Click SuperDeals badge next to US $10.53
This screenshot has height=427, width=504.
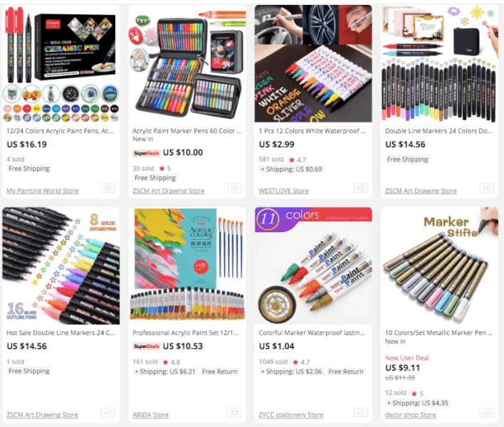(x=147, y=347)
